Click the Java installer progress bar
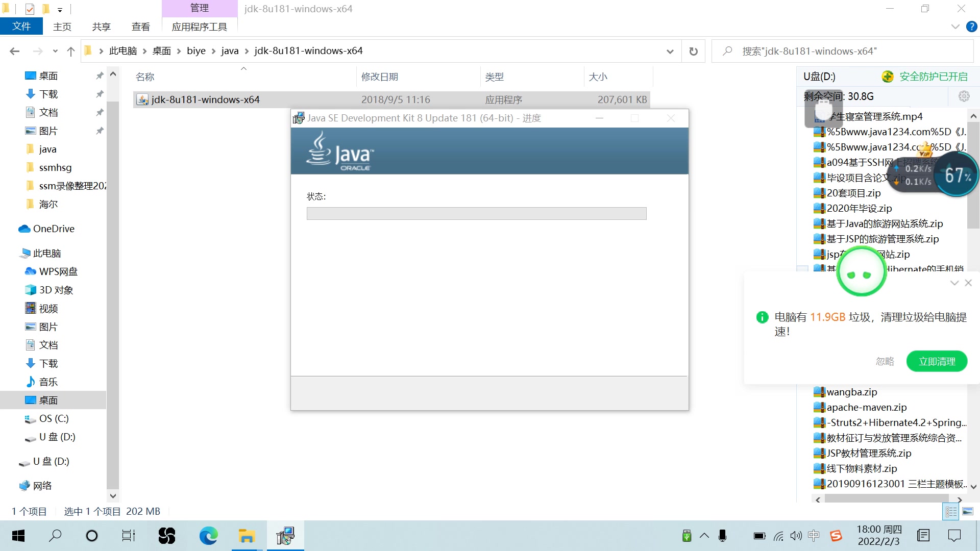 [476, 213]
